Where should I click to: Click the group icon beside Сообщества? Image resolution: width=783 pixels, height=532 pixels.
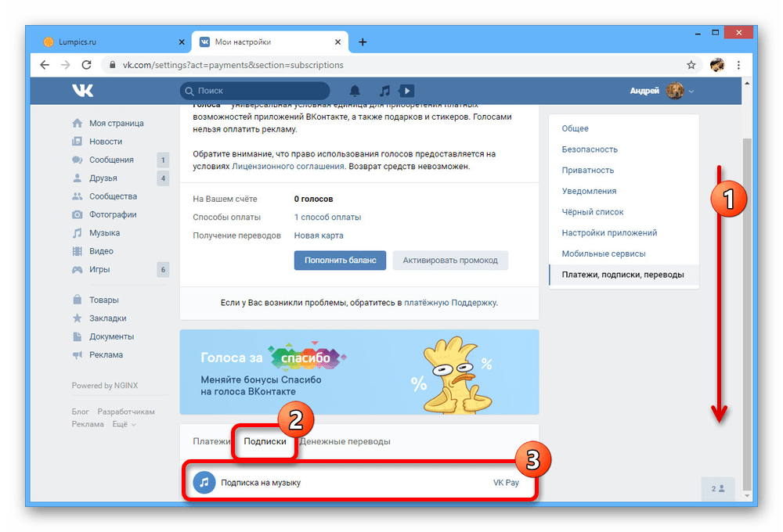tap(77, 196)
